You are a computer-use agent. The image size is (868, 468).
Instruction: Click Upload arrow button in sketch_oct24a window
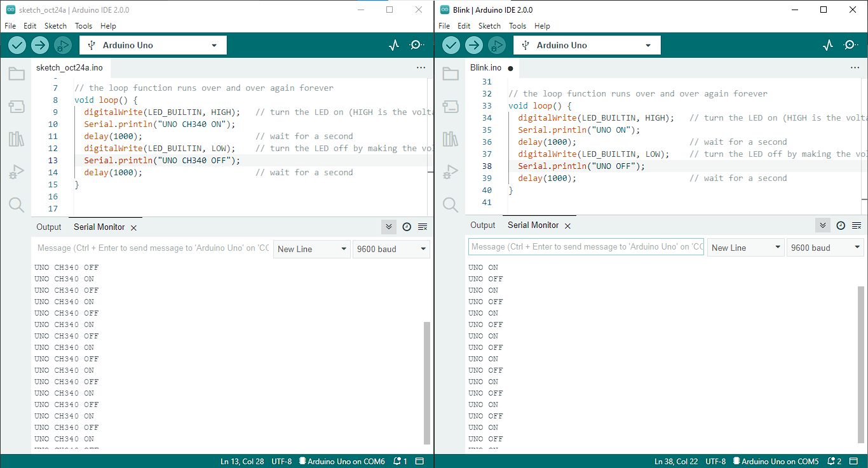pyautogui.click(x=40, y=45)
